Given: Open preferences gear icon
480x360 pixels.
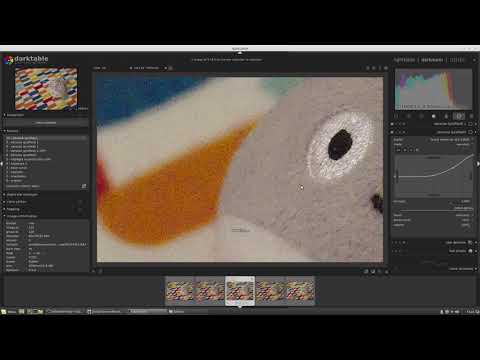Looking at the screenshot, I should point(386,68).
